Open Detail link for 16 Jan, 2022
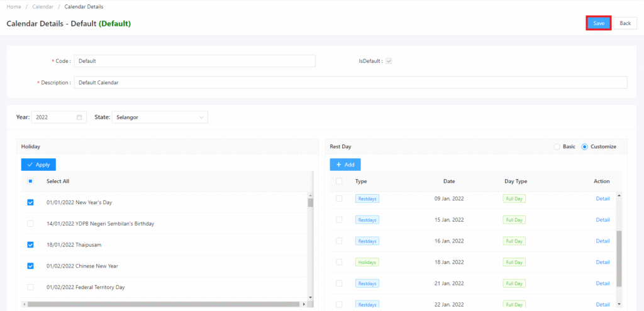This screenshot has height=311, width=644. coord(602,241)
